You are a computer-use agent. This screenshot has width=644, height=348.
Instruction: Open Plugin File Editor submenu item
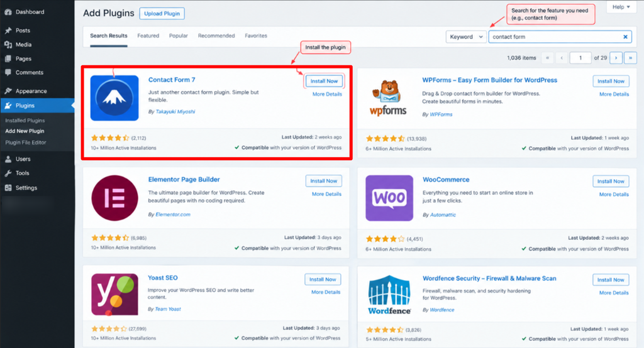click(x=26, y=143)
